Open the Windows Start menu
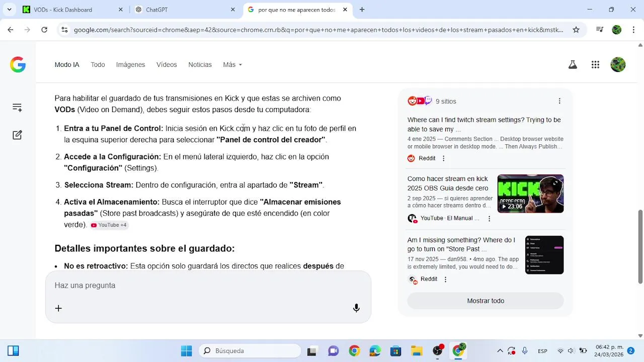The height and width of the screenshot is (362, 644). coord(186,351)
